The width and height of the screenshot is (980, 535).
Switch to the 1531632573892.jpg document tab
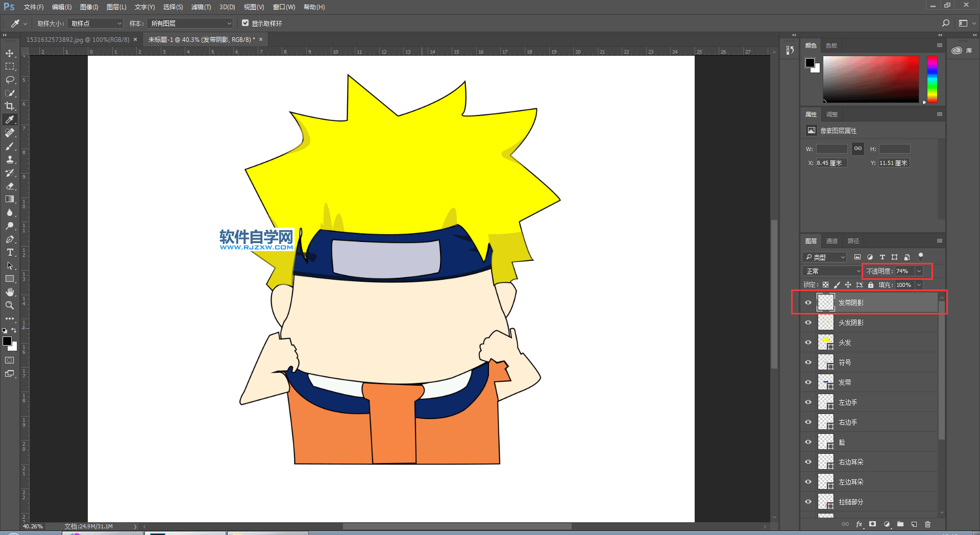click(78, 39)
